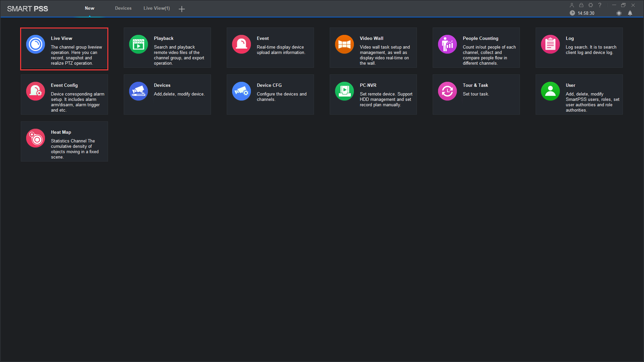
Task: Open the red Event alarm icon
Action: (241, 44)
